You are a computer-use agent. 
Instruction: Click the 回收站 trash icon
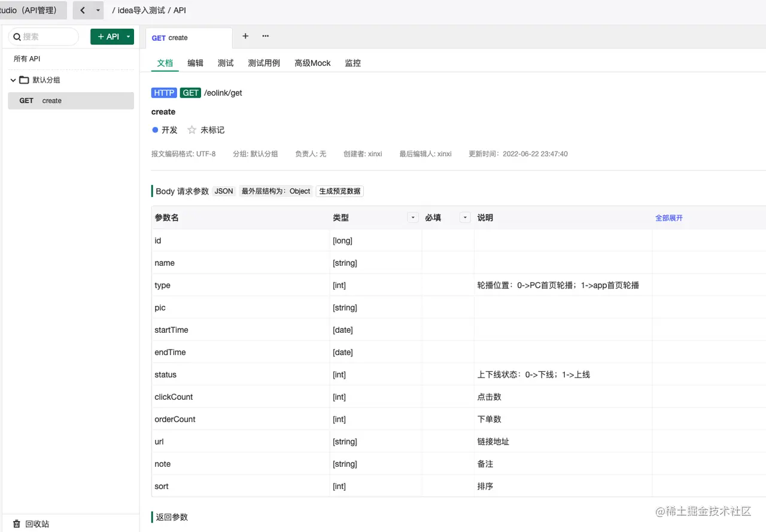coord(17,524)
